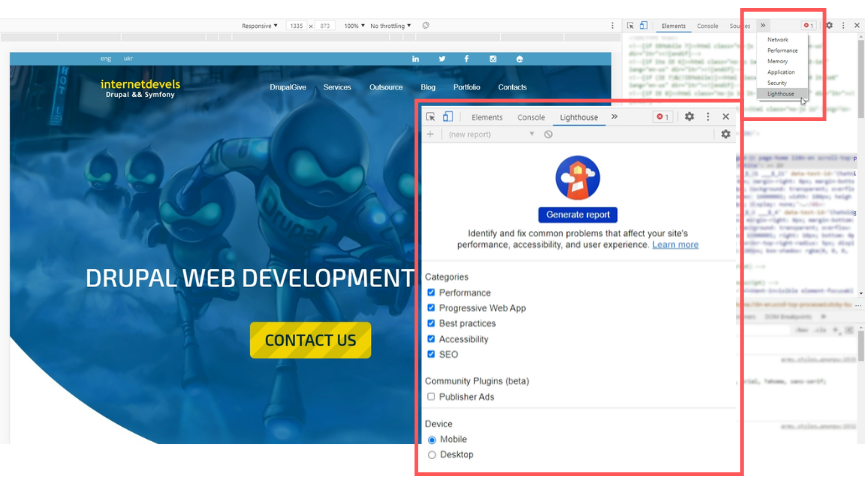Select the Lighthouse tab
The width and height of the screenshot is (865, 481).
pyautogui.click(x=579, y=117)
